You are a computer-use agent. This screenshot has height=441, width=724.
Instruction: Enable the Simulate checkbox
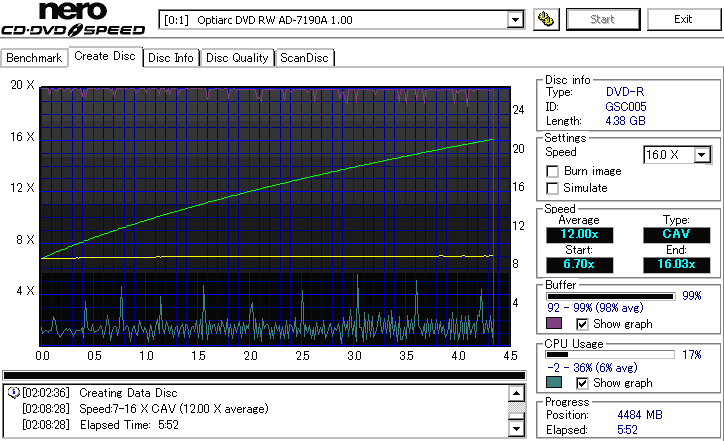(x=552, y=188)
